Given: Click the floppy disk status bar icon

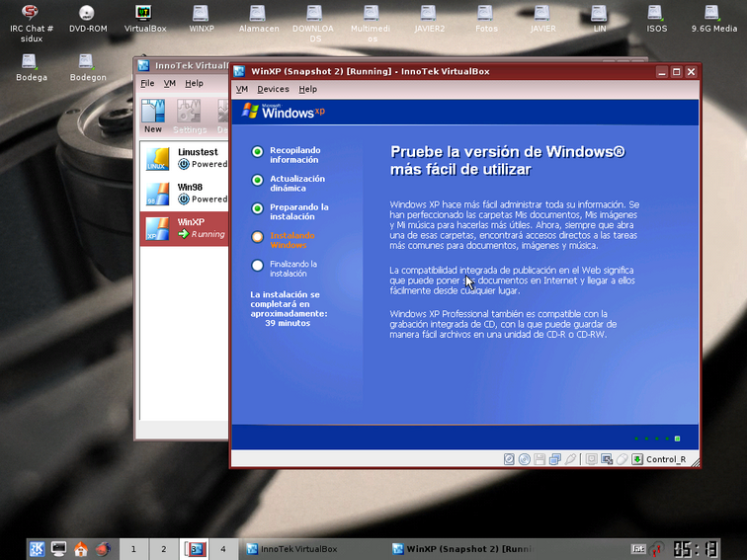Looking at the screenshot, I should pyautogui.click(x=539, y=459).
